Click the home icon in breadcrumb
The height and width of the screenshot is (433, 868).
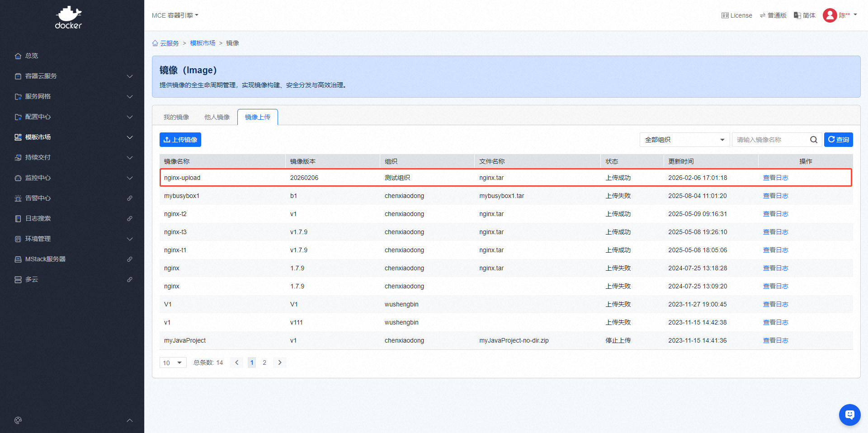click(156, 43)
